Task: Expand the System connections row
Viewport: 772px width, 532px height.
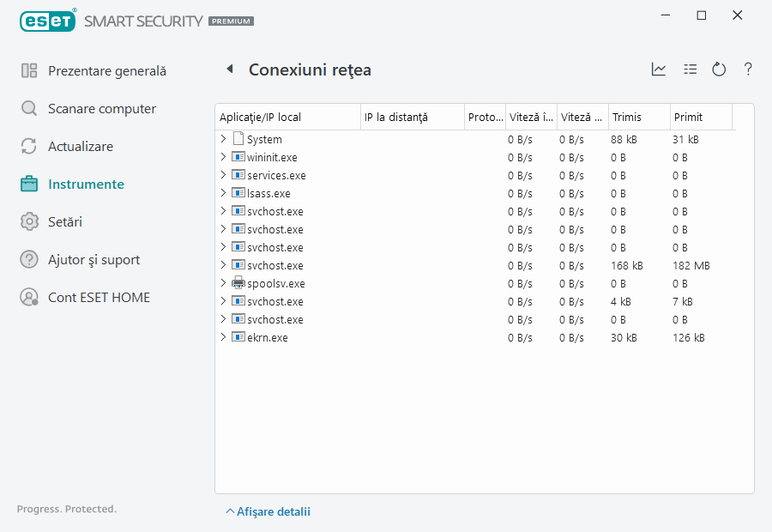Action: click(x=224, y=139)
